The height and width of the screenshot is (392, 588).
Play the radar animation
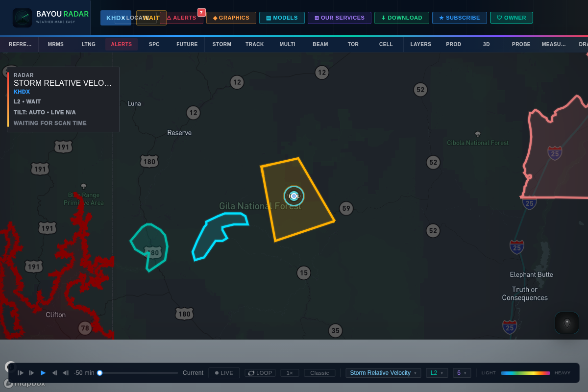[43, 373]
